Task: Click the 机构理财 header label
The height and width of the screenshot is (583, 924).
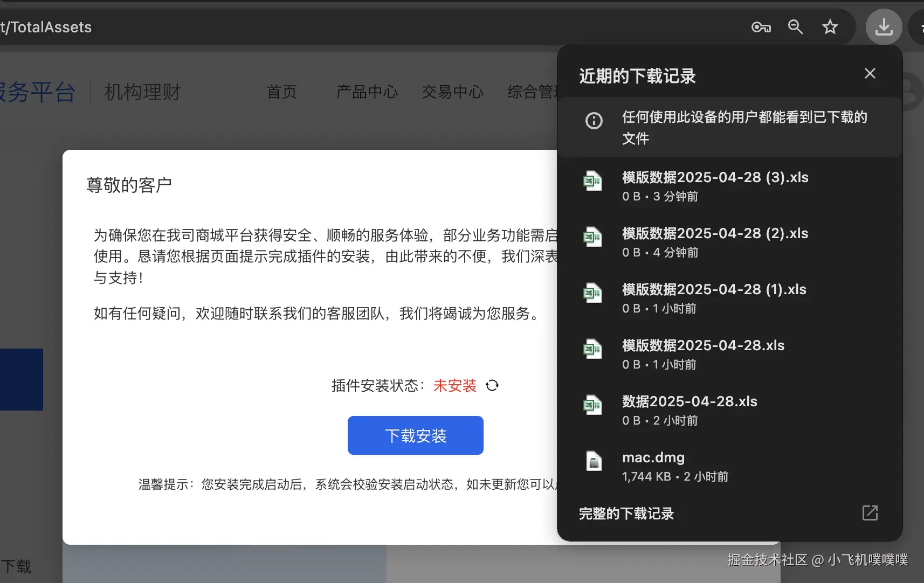Action: point(142,92)
